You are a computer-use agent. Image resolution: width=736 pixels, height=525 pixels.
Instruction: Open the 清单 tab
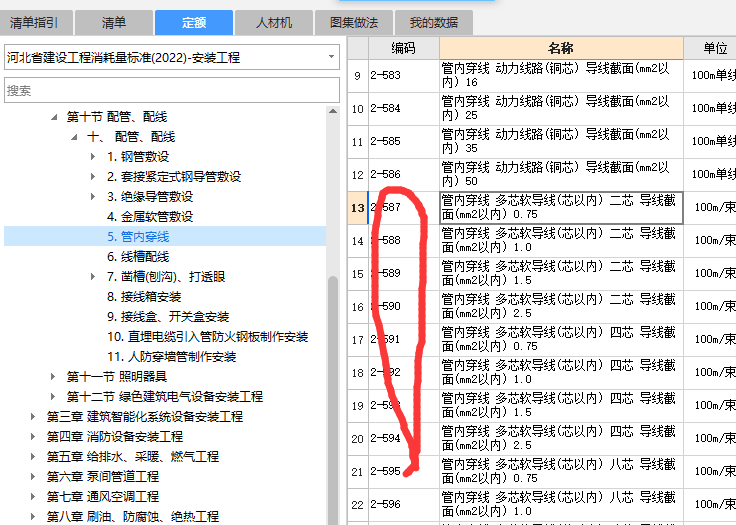pyautogui.click(x=114, y=23)
